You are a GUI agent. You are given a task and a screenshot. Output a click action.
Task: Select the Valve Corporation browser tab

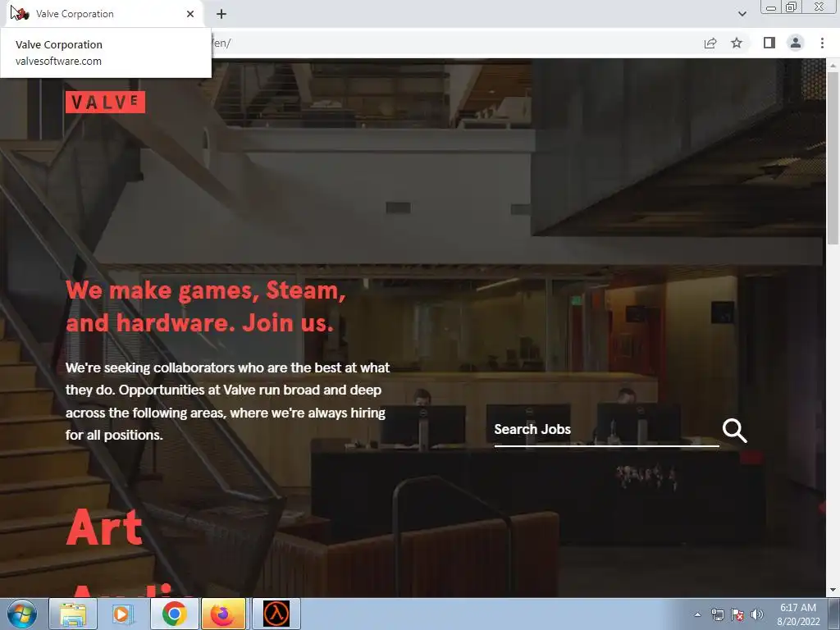(x=104, y=14)
